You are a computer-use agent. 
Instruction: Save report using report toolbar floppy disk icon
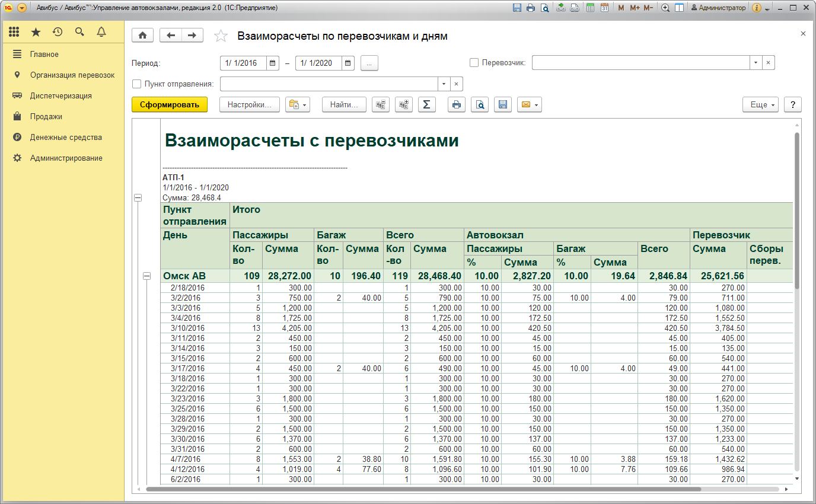503,105
